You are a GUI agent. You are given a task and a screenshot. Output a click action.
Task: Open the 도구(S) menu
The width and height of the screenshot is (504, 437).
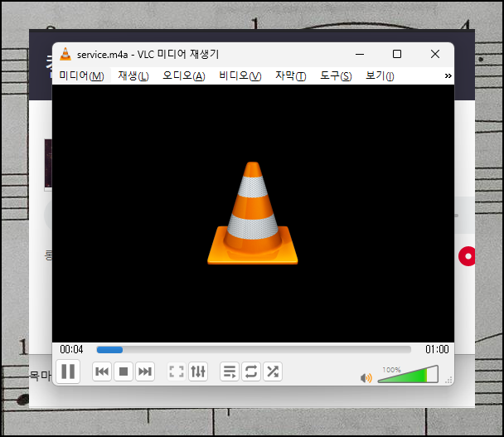tap(336, 76)
